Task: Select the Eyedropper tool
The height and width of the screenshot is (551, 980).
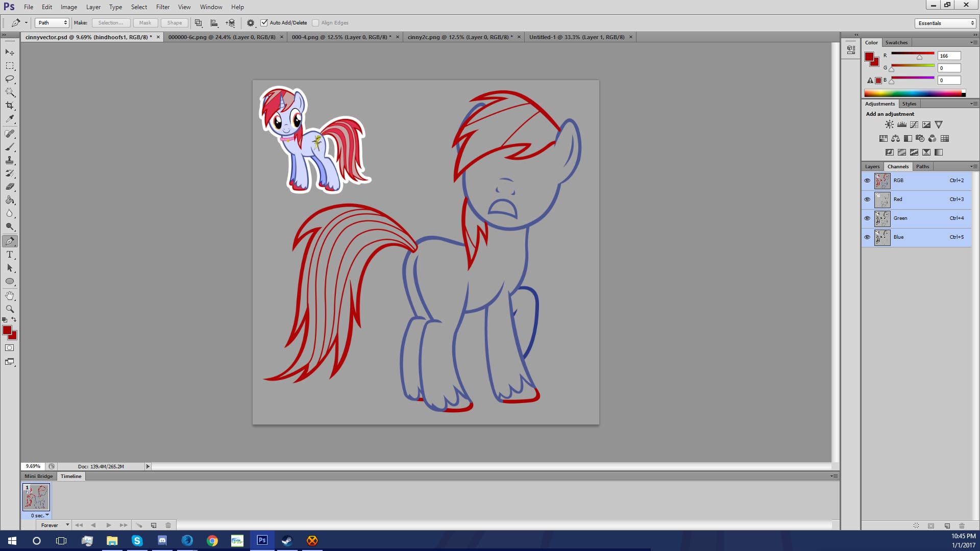Action: point(10,119)
